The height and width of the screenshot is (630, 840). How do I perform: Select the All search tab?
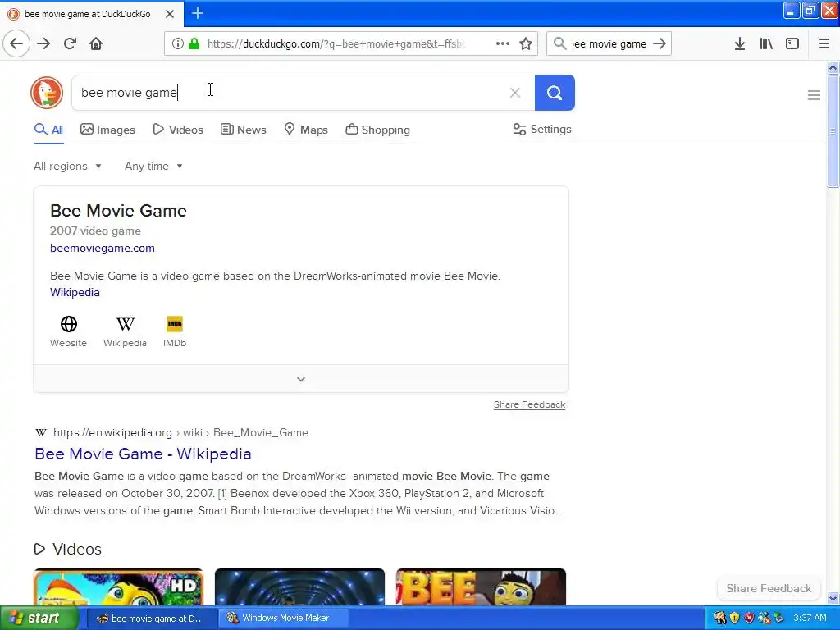point(48,130)
